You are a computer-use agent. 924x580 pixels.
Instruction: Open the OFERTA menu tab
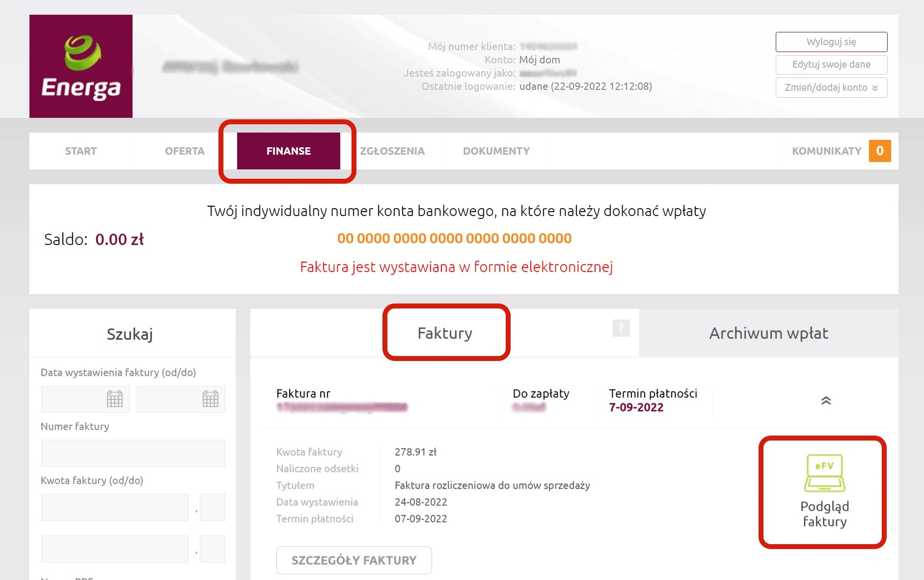point(185,151)
